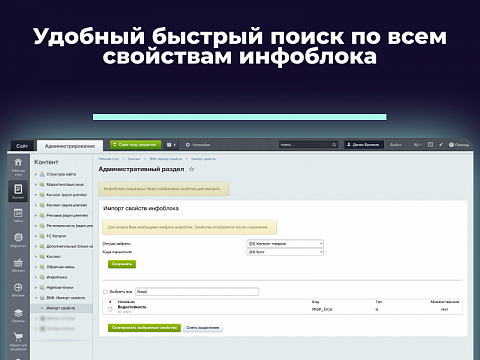The width and height of the screenshot is (480, 360).
Task: Click the Водостойкость property name
Action: tap(132, 307)
